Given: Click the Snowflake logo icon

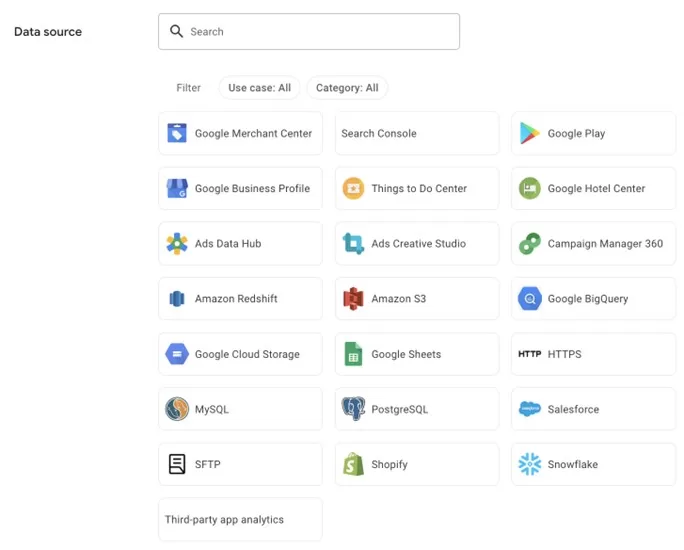Looking at the screenshot, I should [x=530, y=464].
